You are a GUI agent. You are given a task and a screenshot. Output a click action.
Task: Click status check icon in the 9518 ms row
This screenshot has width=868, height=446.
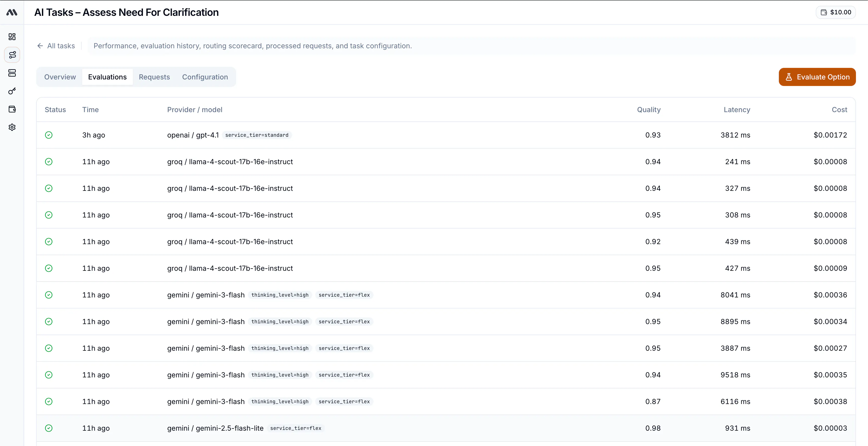pos(49,375)
